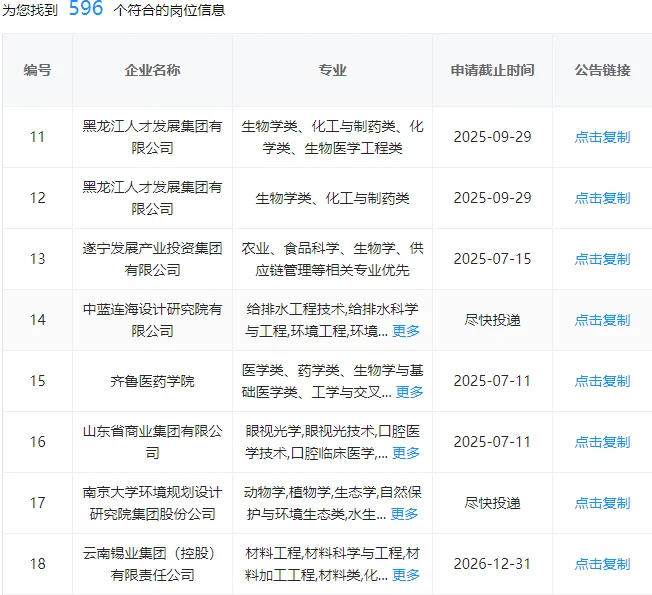Click row number 13
Image resolution: width=652 pixels, height=595 pixels.
point(37,259)
